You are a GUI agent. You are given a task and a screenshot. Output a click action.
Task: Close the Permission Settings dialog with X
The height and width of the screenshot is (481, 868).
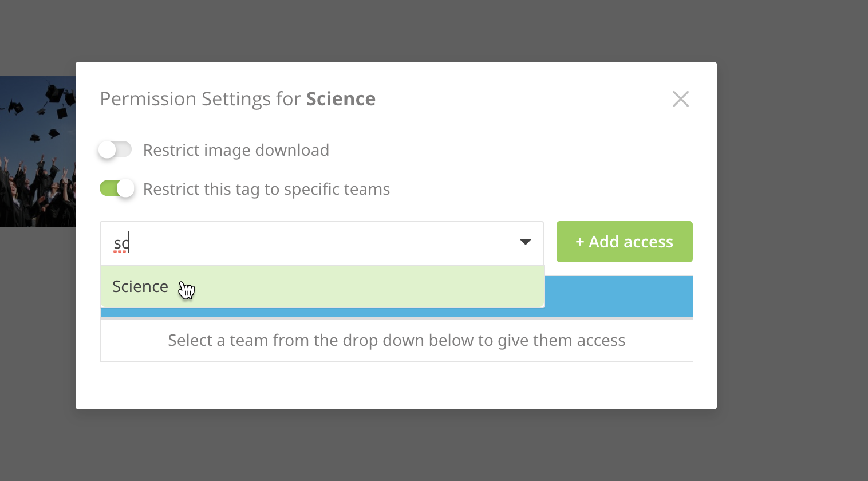[680, 99]
